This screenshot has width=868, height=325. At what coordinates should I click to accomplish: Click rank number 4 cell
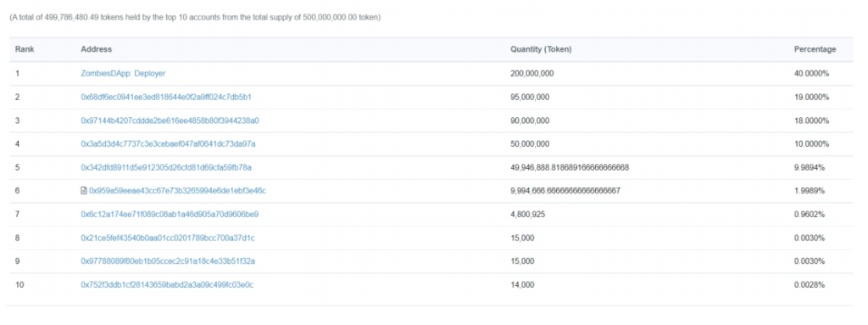click(x=17, y=143)
